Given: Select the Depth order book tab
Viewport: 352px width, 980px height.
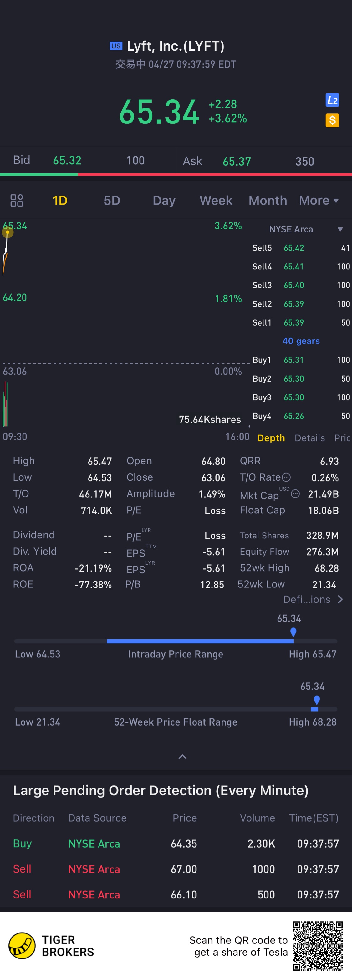Looking at the screenshot, I should tap(271, 438).
